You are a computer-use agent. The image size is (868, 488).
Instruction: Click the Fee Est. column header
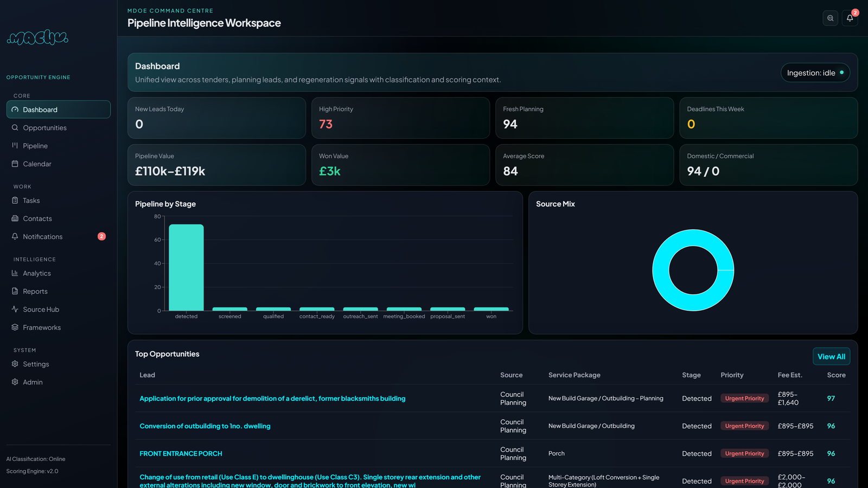790,375
